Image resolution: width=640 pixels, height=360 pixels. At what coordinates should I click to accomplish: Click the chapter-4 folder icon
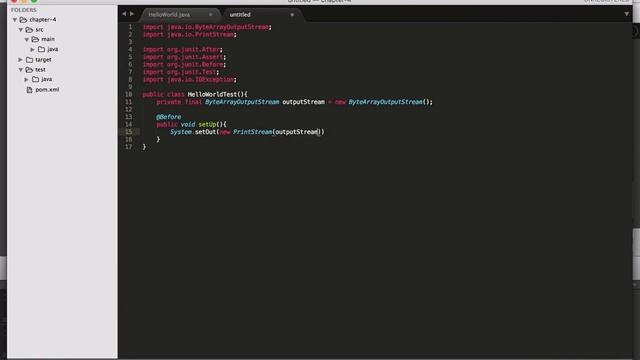[23, 20]
